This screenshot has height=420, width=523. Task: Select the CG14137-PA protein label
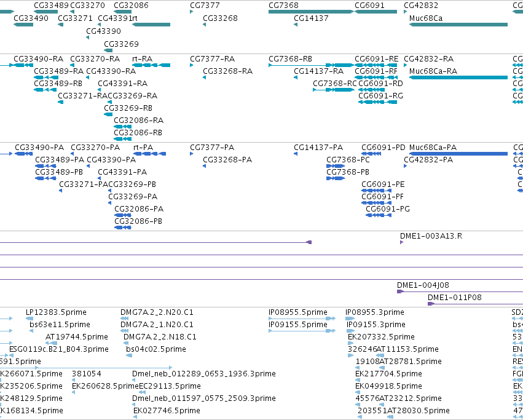[318, 147]
